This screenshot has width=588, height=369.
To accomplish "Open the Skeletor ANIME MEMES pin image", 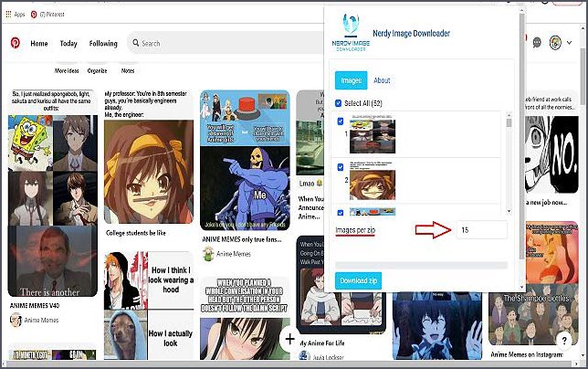I will point(245,160).
